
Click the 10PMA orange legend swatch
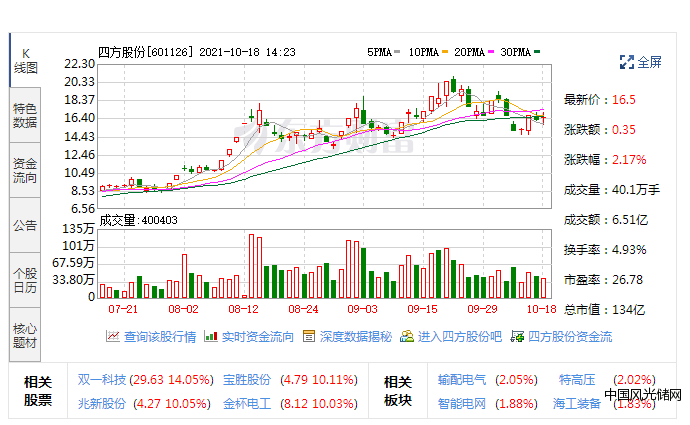445,52
